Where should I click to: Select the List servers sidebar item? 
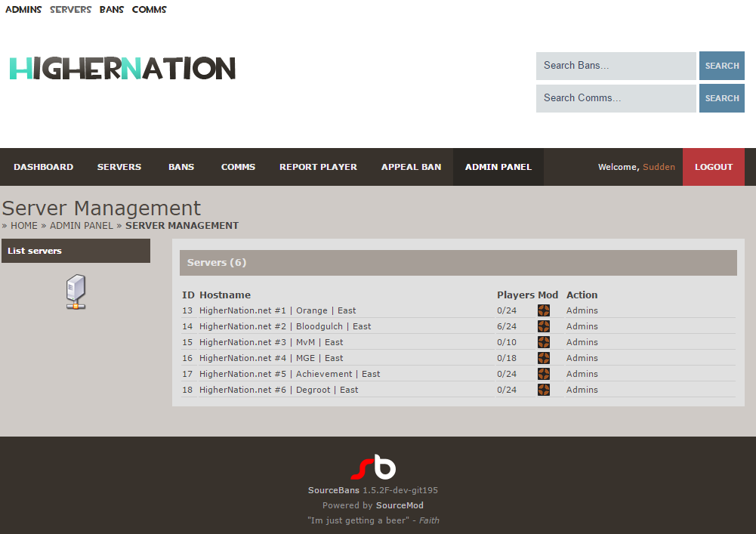point(76,251)
